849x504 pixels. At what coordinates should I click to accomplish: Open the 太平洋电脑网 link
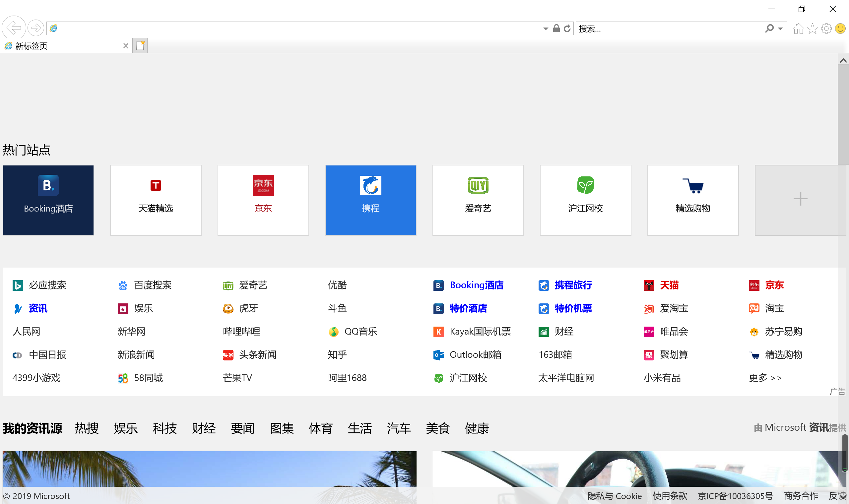(566, 378)
